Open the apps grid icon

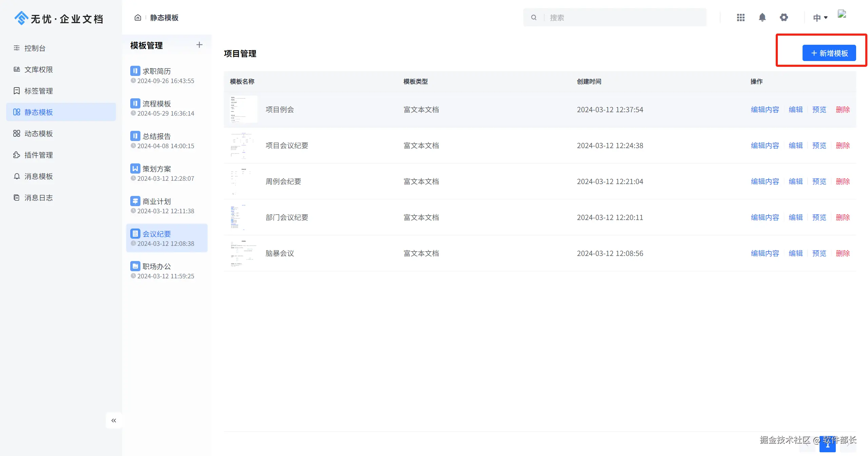(x=741, y=18)
